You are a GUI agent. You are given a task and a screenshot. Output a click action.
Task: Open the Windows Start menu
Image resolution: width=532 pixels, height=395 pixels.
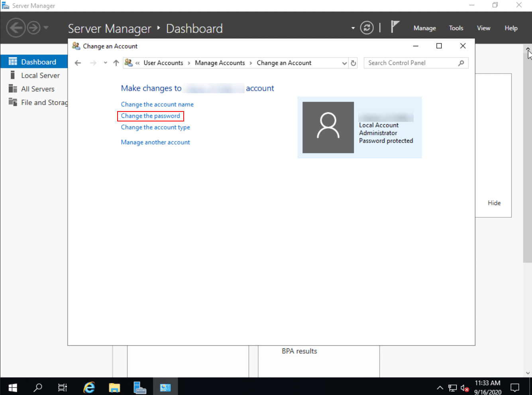[x=13, y=387]
